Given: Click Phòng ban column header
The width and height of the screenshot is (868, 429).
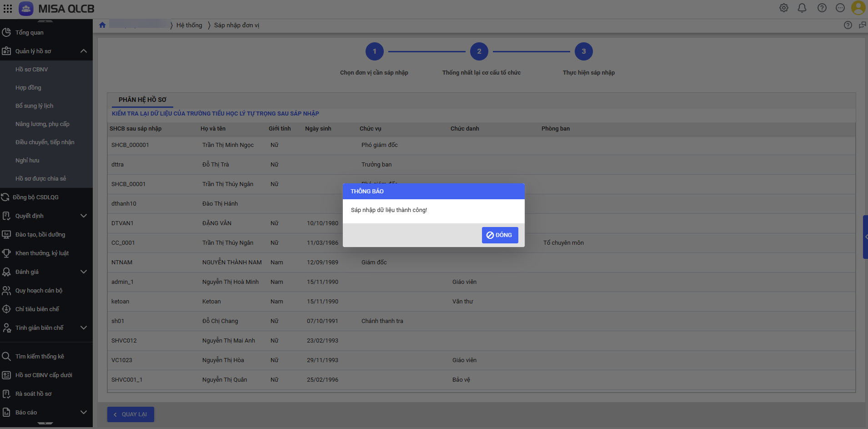Looking at the screenshot, I should (x=556, y=129).
